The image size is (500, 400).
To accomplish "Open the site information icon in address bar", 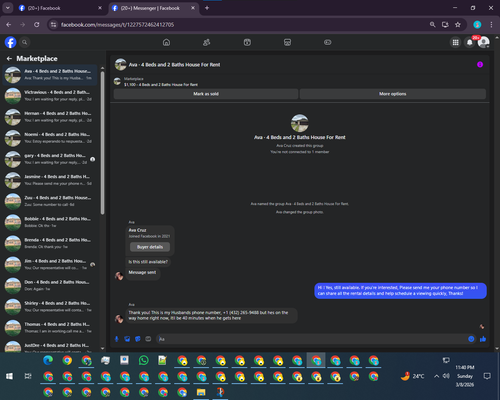I will [53, 25].
